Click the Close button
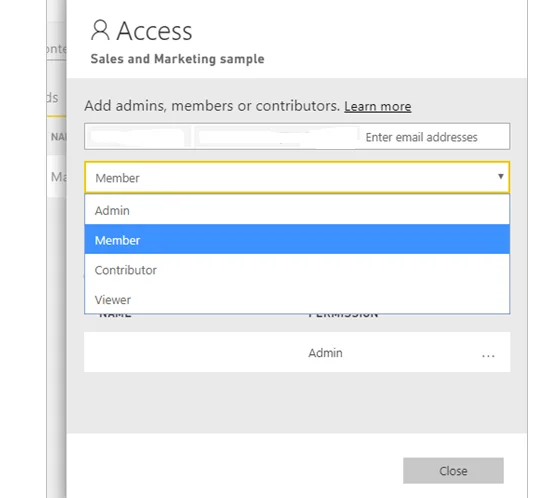 tap(453, 471)
